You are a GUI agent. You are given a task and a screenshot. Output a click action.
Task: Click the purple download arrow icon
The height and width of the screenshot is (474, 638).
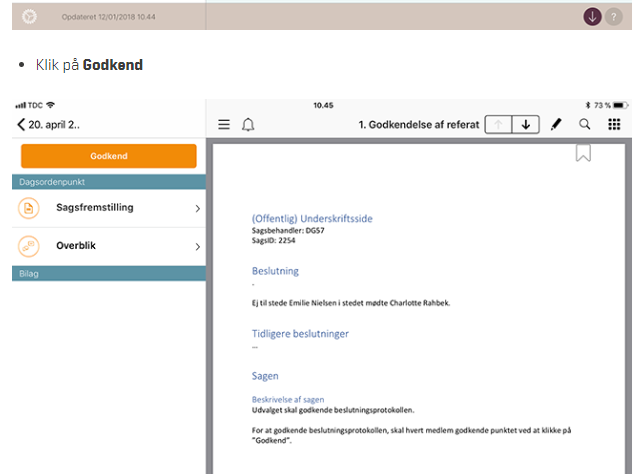592,16
